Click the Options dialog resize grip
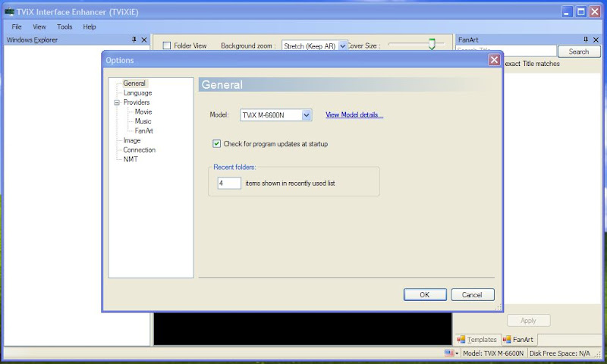The height and width of the screenshot is (364, 607). coord(498,307)
